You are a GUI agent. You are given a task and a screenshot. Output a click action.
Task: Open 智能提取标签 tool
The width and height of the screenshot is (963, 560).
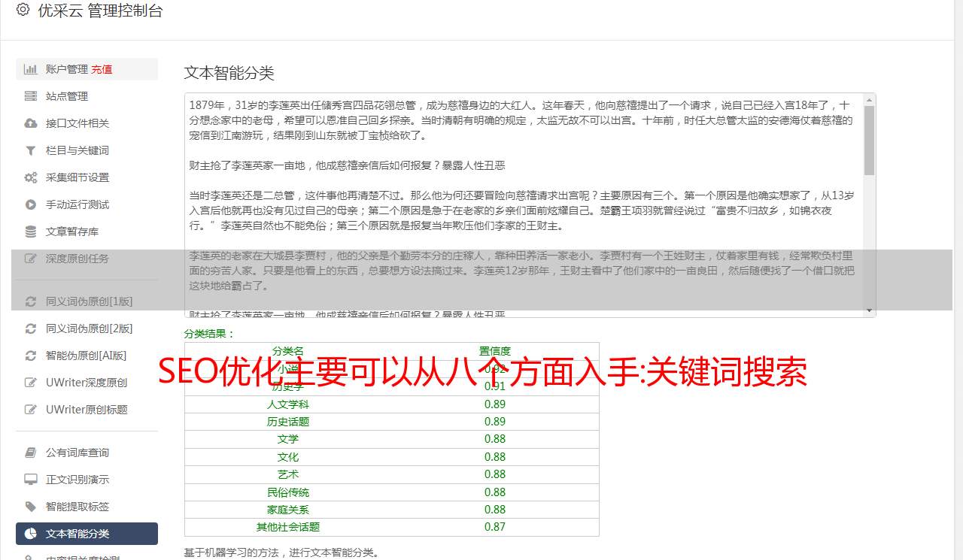87,507
